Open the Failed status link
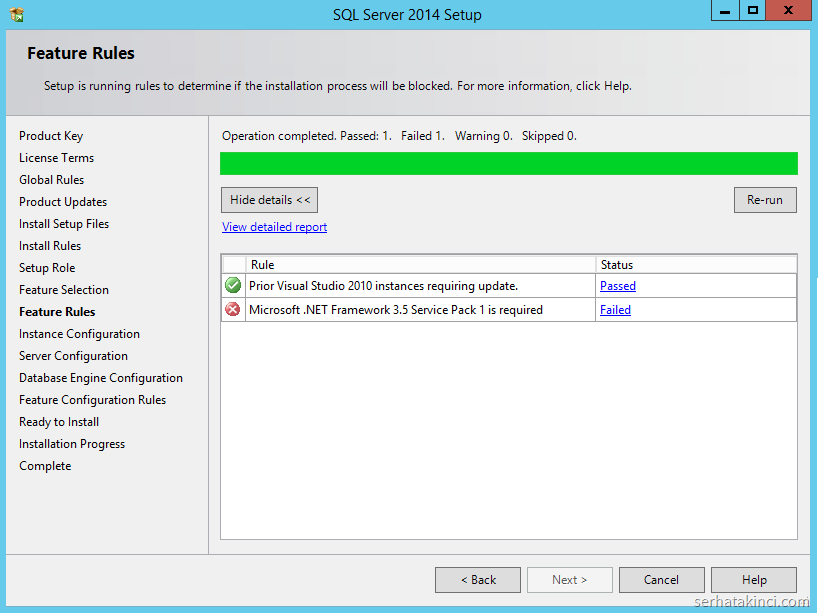818x613 pixels. pos(615,310)
